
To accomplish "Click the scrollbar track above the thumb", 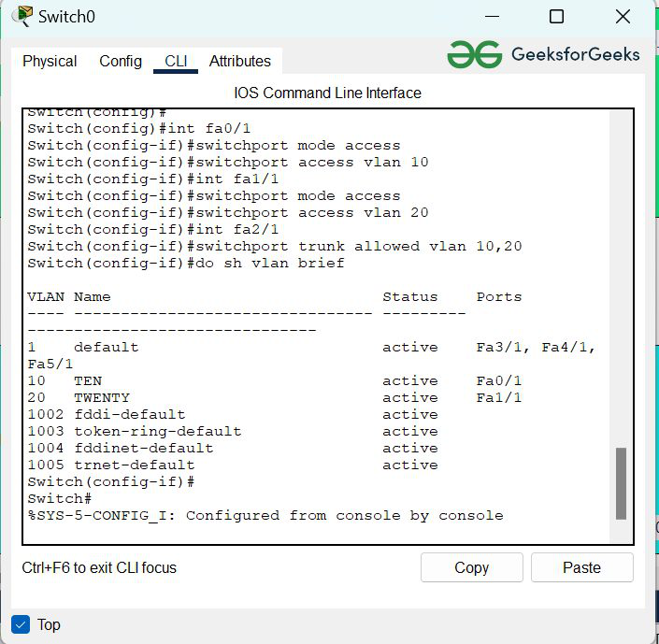I will [x=621, y=280].
